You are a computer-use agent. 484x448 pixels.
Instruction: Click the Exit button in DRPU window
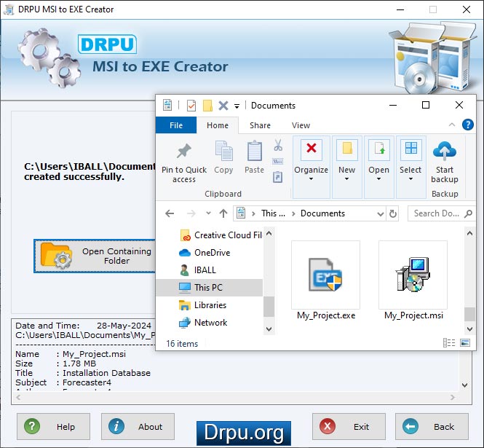click(x=349, y=426)
